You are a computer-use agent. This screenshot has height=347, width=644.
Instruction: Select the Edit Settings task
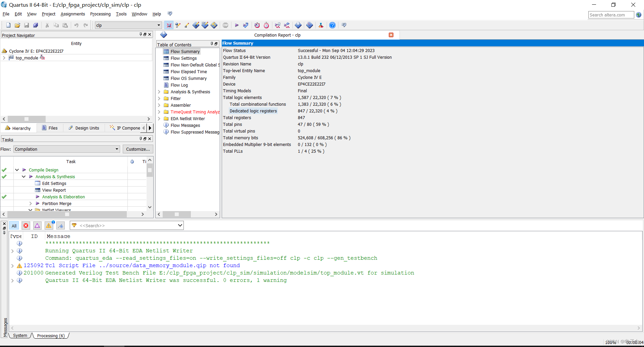pos(54,183)
